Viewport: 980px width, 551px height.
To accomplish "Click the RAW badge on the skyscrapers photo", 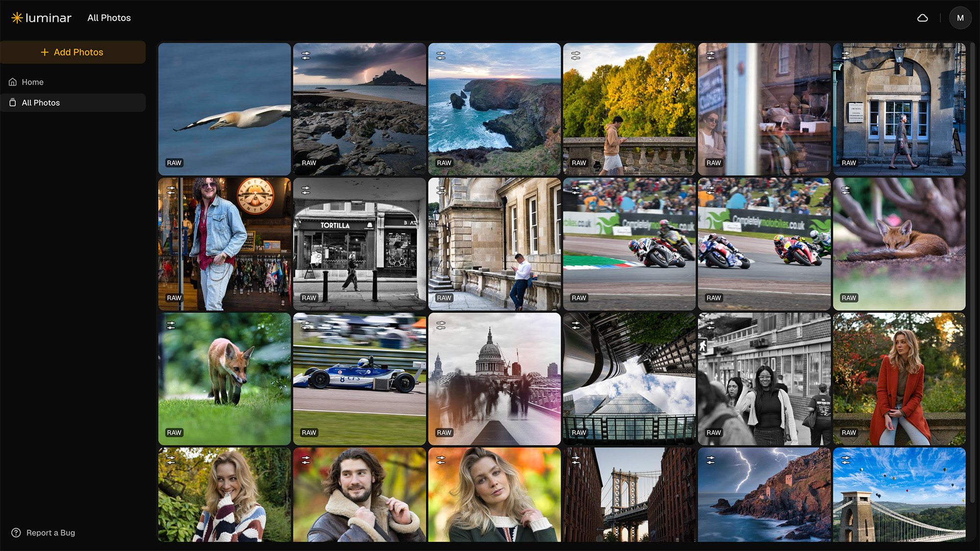I will coord(579,432).
